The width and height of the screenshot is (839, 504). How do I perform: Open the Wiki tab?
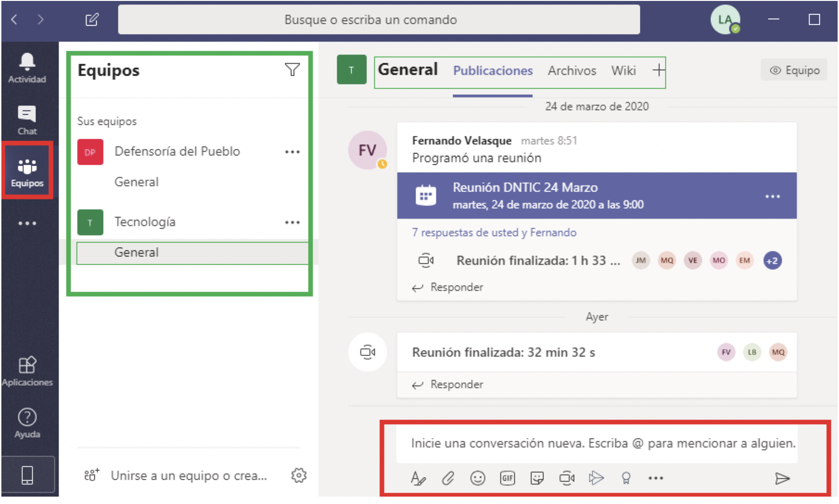click(623, 71)
